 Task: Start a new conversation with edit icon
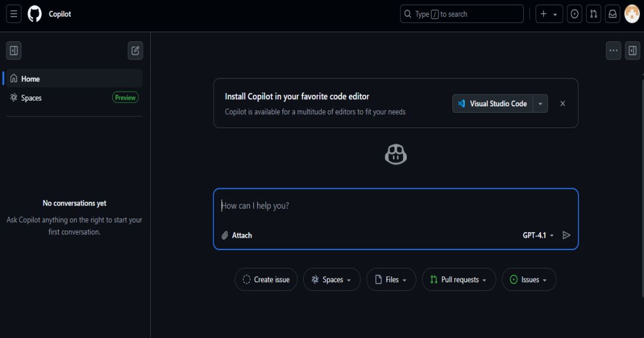135,50
